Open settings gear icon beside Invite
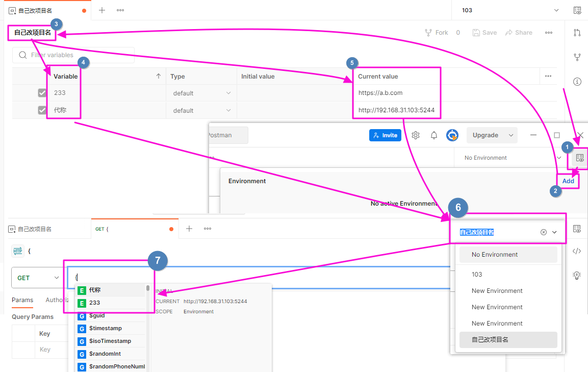The image size is (588, 372). point(416,135)
